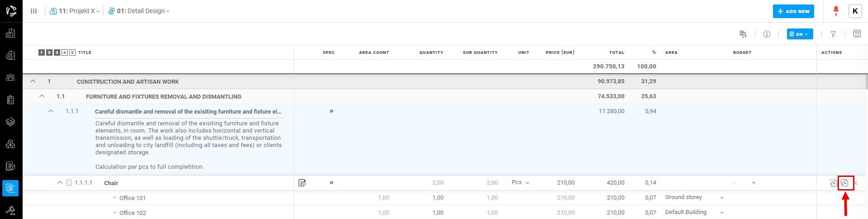Image resolution: width=868 pixels, height=219 pixels.
Task: Toggle level 4 outline depth button
Action: pos(65,52)
